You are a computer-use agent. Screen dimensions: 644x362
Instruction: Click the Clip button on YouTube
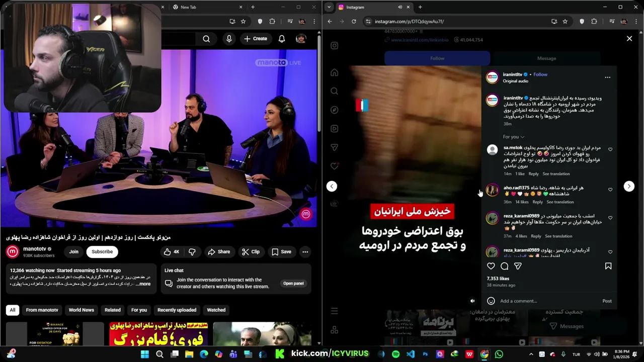pos(250,252)
